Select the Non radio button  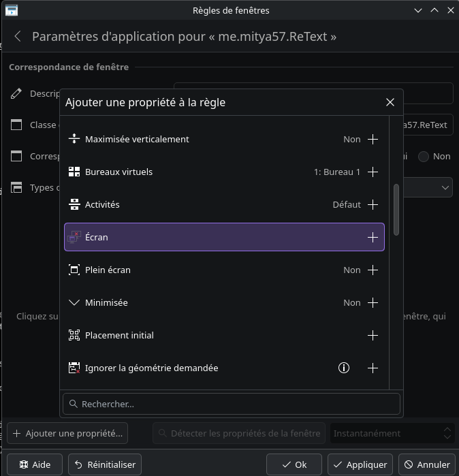pos(424,156)
